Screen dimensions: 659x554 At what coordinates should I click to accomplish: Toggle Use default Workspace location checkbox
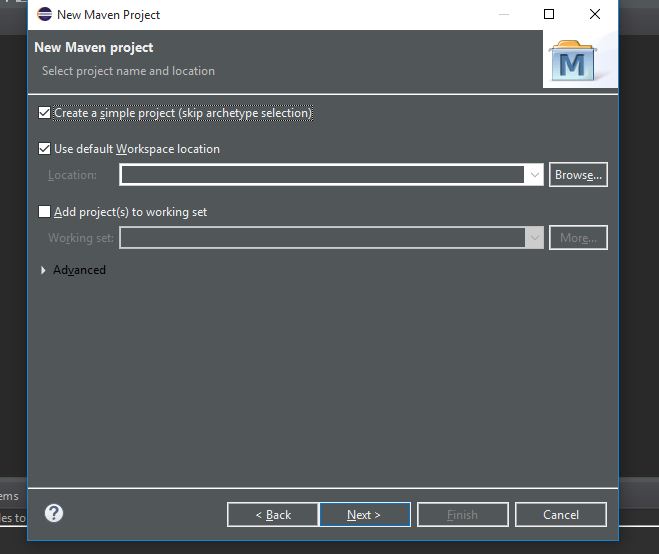coord(44,149)
